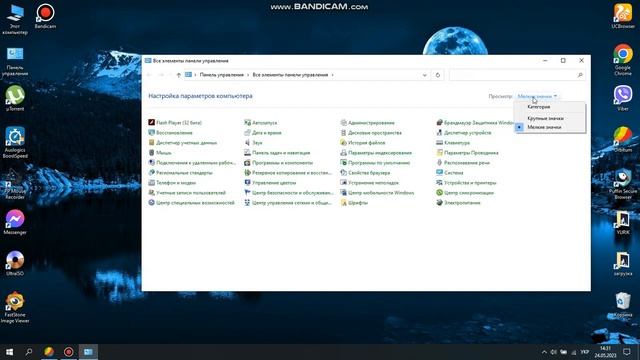The image size is (640, 360).
Task: Focus the Control Panel search box
Action: tap(517, 75)
